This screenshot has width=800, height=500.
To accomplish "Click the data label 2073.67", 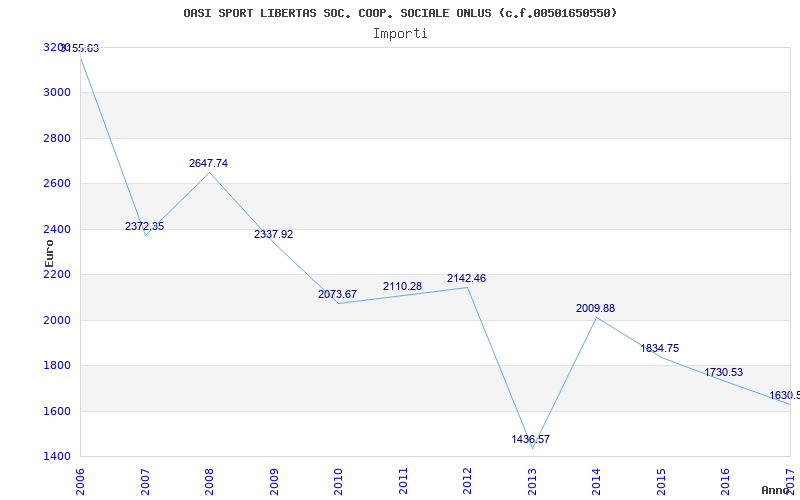I will pos(337,294).
